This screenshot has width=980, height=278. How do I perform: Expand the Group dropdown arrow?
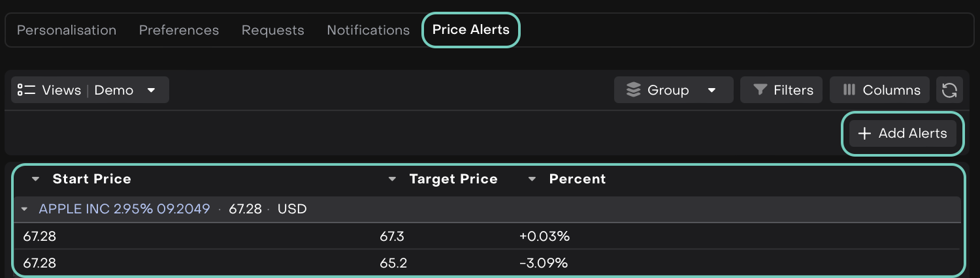tap(712, 90)
